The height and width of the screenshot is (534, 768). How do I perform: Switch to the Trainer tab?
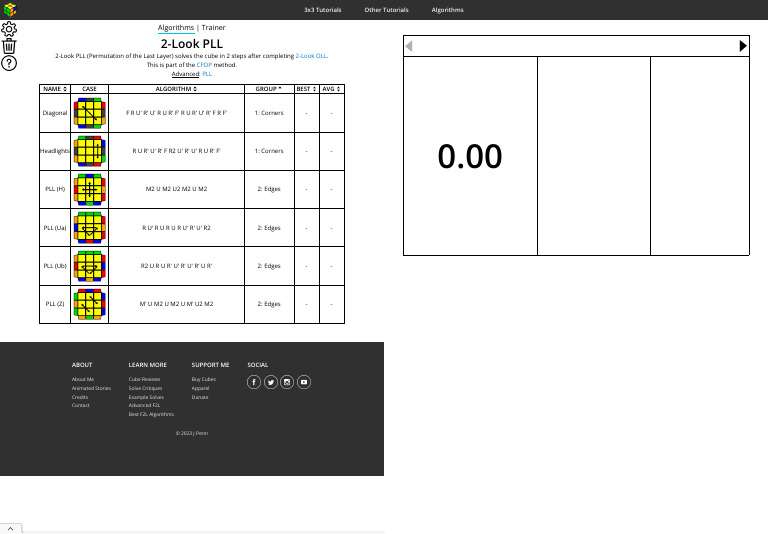[214, 28]
